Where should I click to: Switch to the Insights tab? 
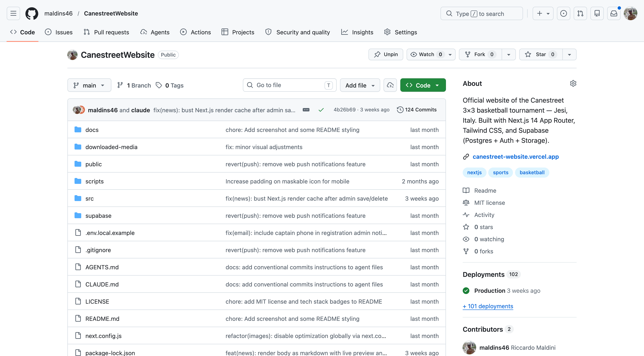pos(357,32)
